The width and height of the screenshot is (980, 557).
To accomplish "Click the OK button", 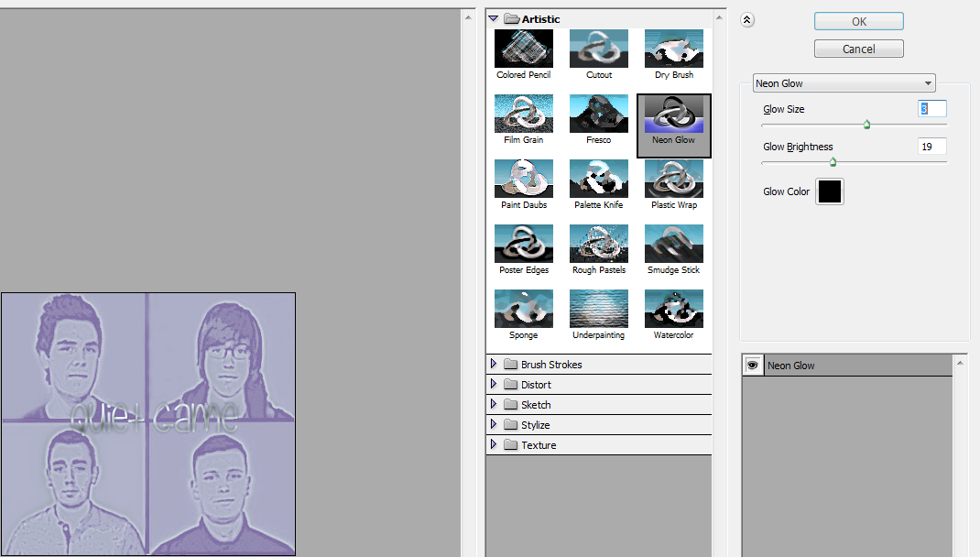I will tap(859, 21).
